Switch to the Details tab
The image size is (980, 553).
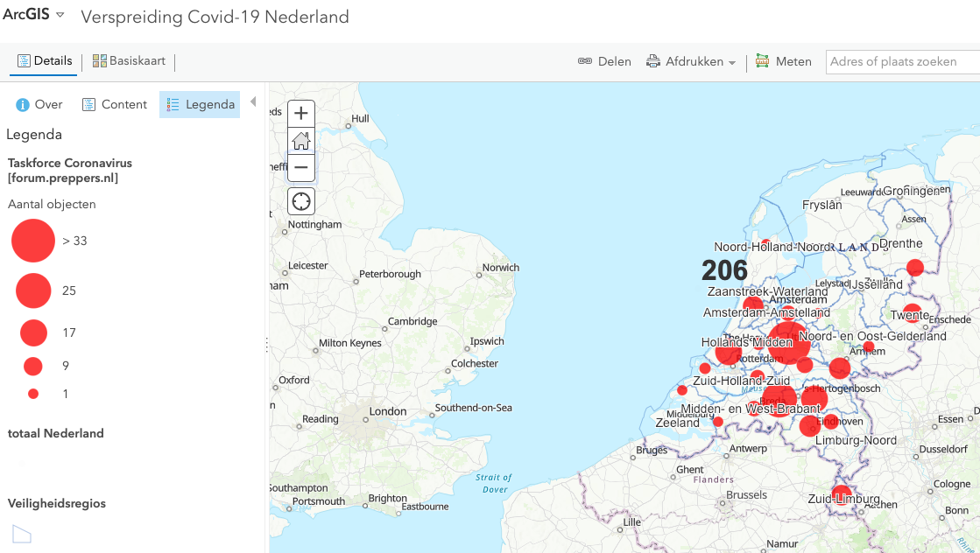tap(45, 61)
